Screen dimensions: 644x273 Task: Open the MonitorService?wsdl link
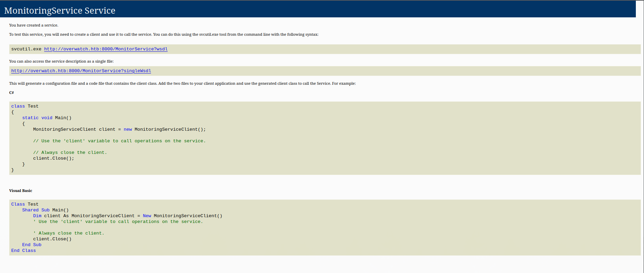[106, 49]
